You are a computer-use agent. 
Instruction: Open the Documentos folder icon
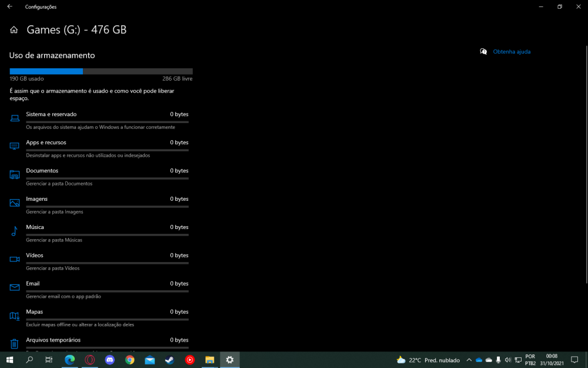pyautogui.click(x=15, y=174)
